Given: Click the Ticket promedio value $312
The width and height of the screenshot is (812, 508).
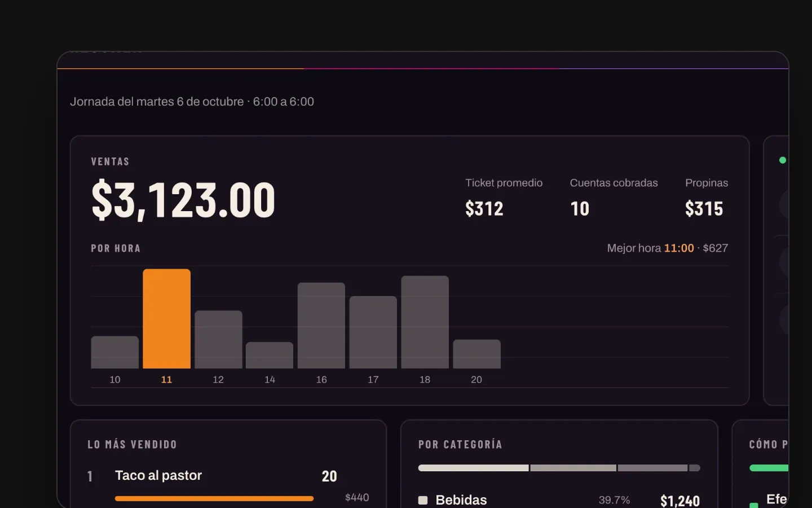Looking at the screenshot, I should pos(484,209).
